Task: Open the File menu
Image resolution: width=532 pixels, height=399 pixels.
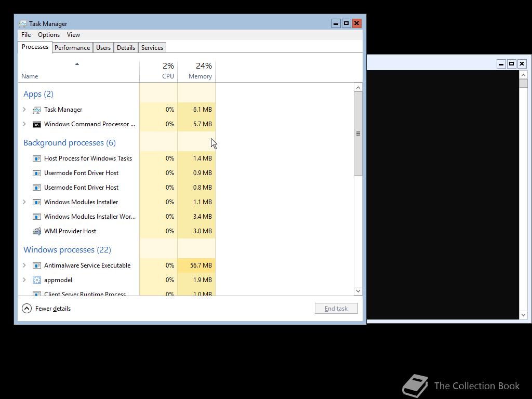Action: click(x=26, y=35)
